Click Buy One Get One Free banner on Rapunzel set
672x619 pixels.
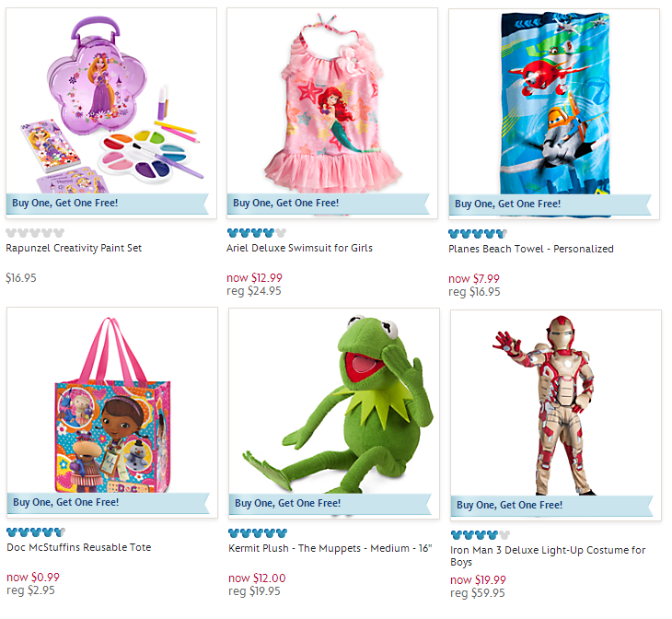click(x=107, y=204)
